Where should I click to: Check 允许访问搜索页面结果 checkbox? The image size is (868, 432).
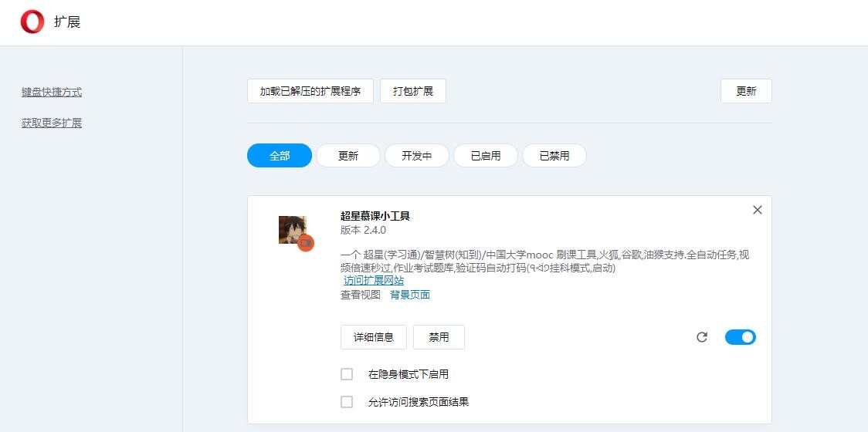pos(347,402)
